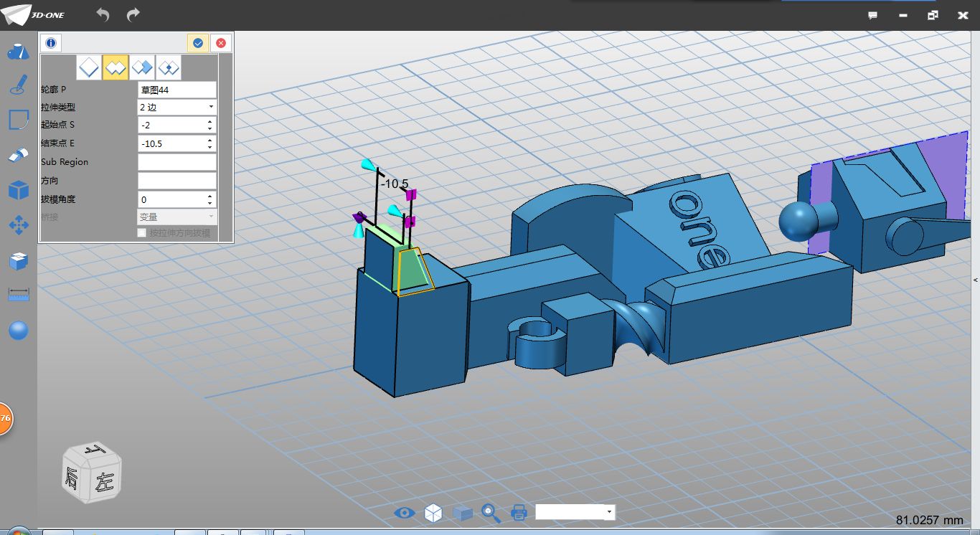The width and height of the screenshot is (980, 535).
Task: Expand the right side panel arrow
Action: (976, 280)
